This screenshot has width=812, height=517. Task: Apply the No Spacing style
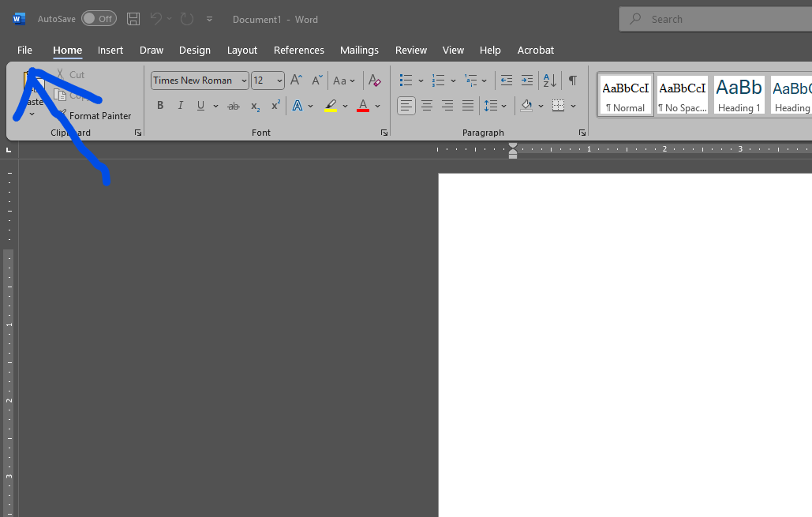click(682, 96)
